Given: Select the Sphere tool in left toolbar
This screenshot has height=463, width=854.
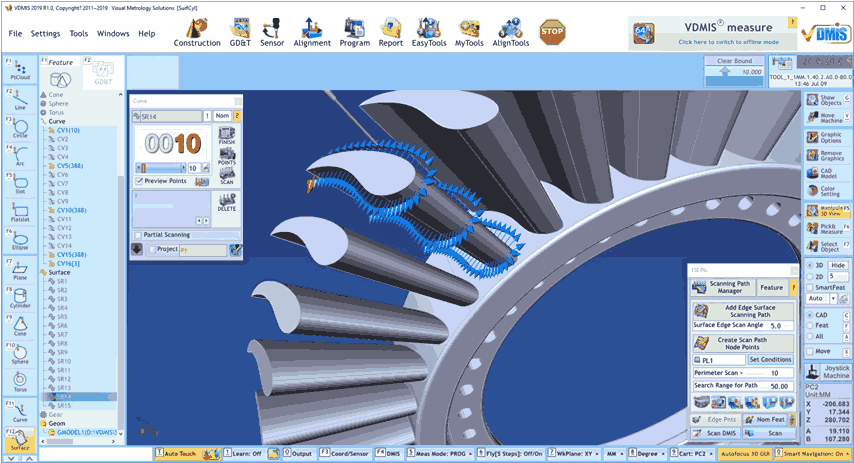Looking at the screenshot, I should [x=20, y=354].
